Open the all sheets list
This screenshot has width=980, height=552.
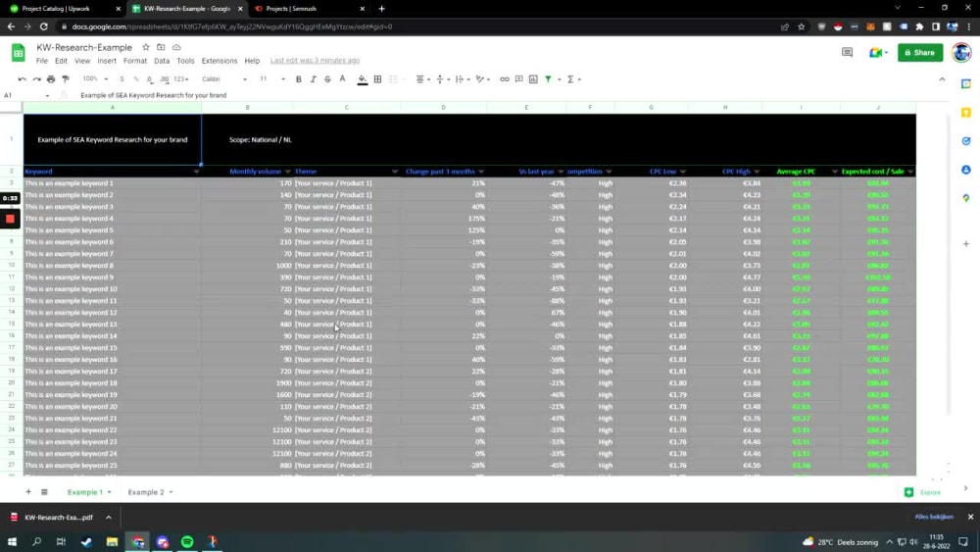coord(44,492)
